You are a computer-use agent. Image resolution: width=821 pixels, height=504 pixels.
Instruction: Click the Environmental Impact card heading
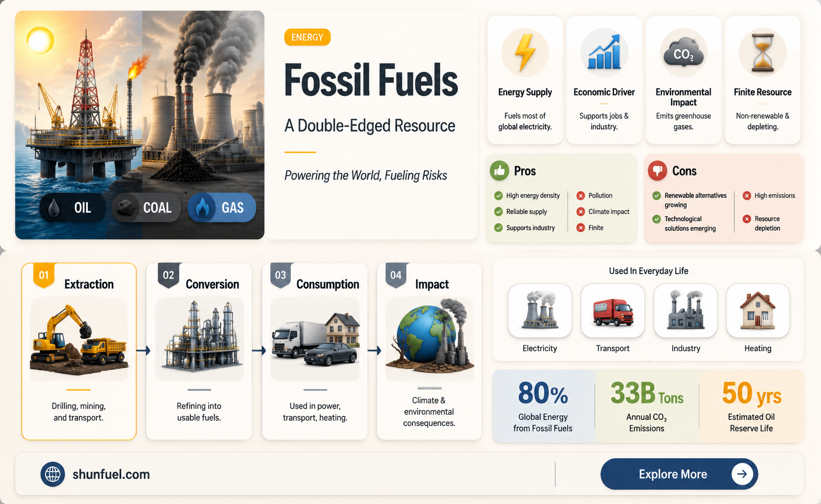click(683, 97)
